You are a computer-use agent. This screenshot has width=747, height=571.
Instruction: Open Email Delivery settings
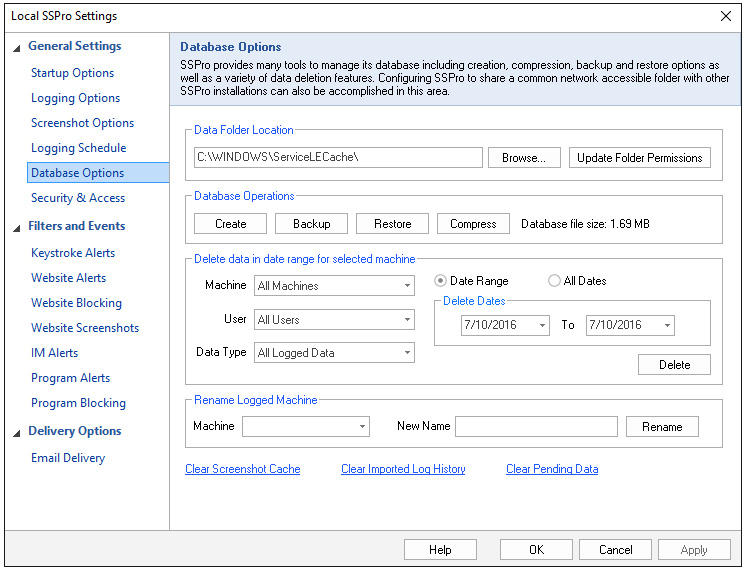coord(68,458)
